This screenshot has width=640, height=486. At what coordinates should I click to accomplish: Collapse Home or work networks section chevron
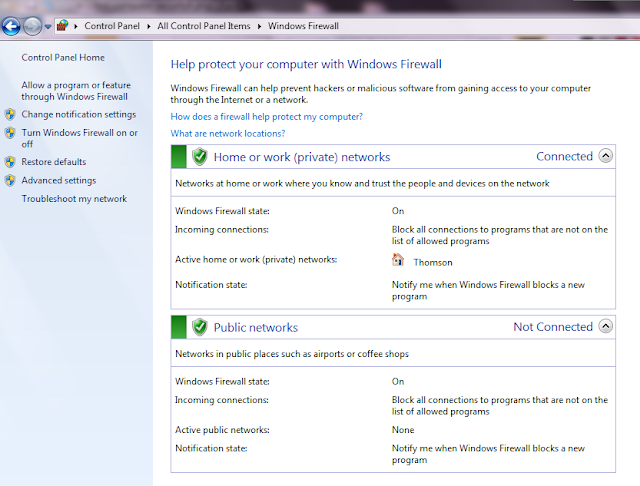(x=606, y=156)
